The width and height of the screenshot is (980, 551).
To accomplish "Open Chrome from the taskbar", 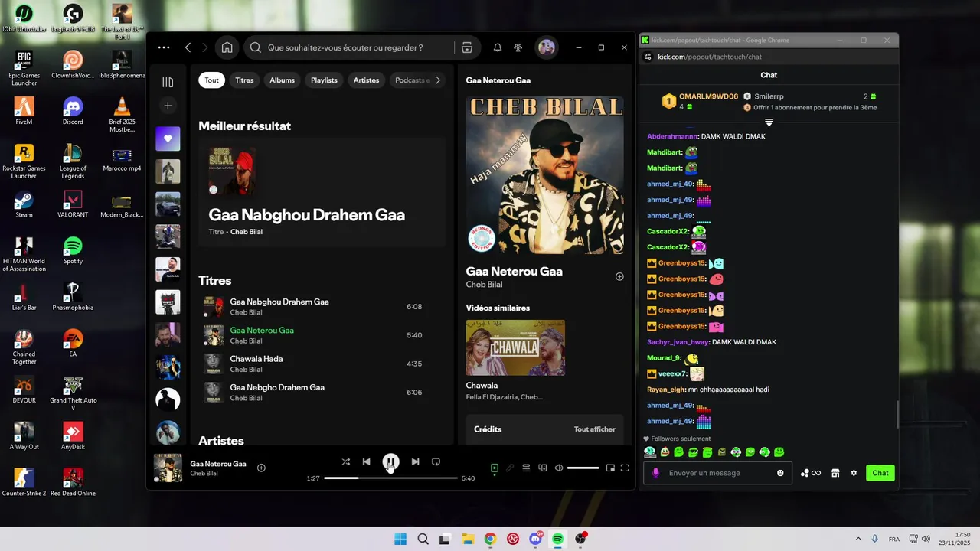I will pos(490,539).
